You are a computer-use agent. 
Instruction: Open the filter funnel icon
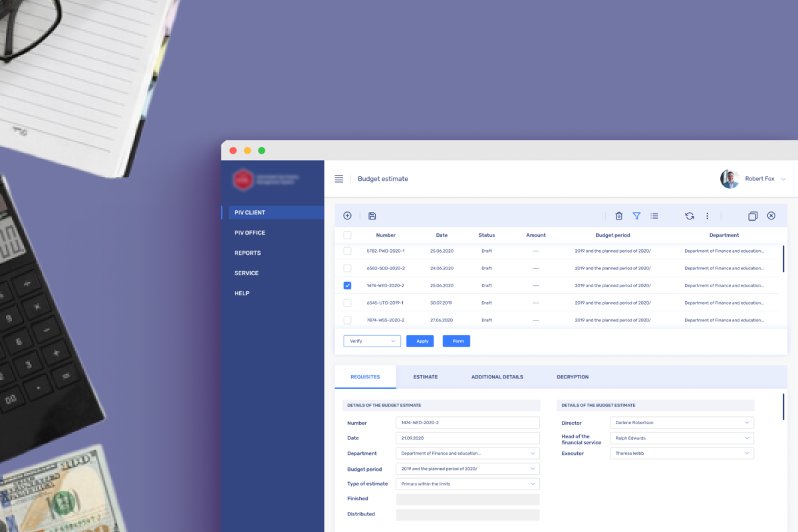click(636, 215)
